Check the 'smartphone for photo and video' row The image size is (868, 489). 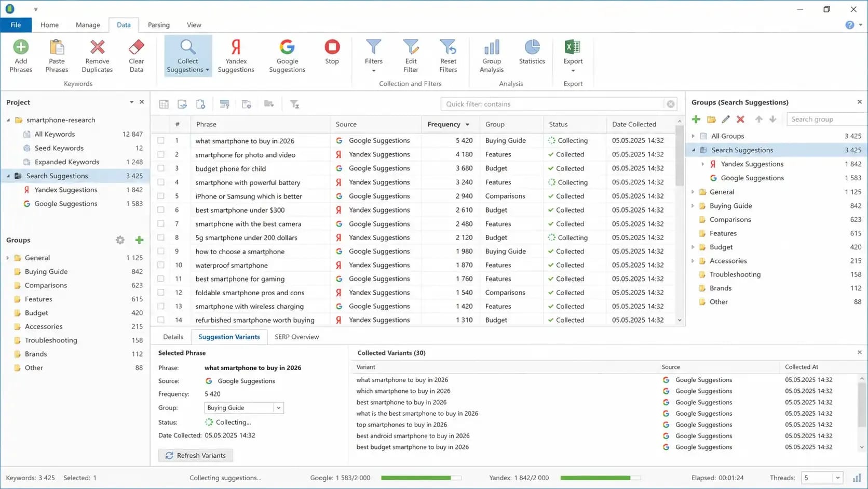tap(161, 154)
